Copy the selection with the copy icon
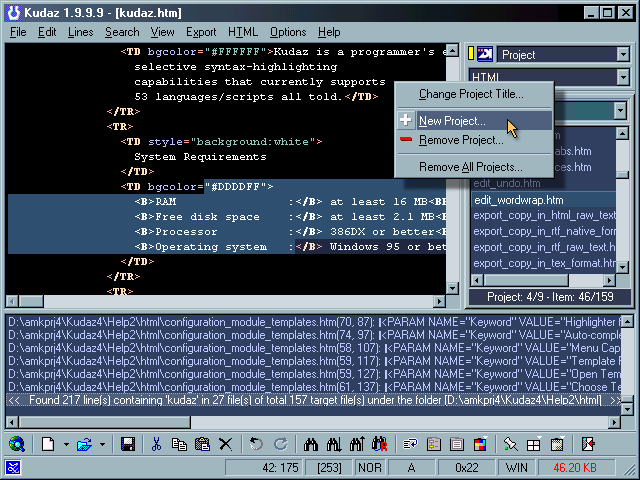 179,444
